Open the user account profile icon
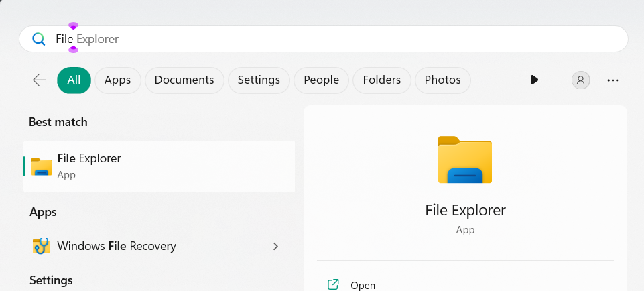The width and height of the screenshot is (644, 291). click(580, 80)
